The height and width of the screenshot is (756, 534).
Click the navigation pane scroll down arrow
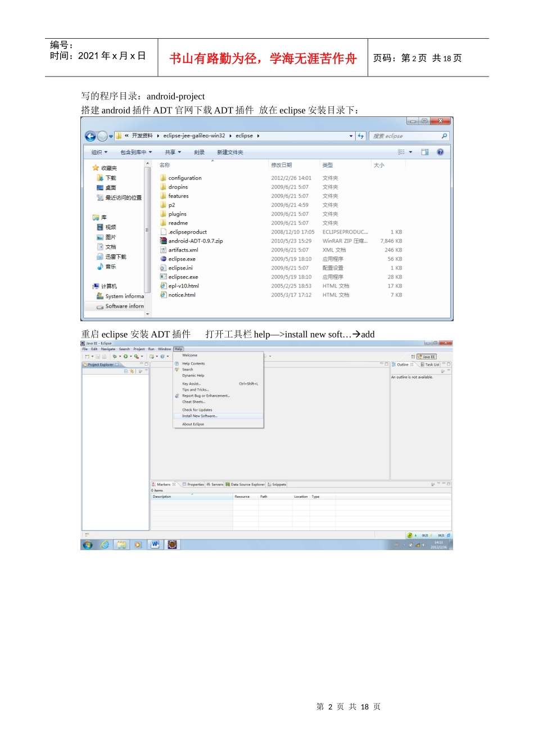[x=148, y=314]
